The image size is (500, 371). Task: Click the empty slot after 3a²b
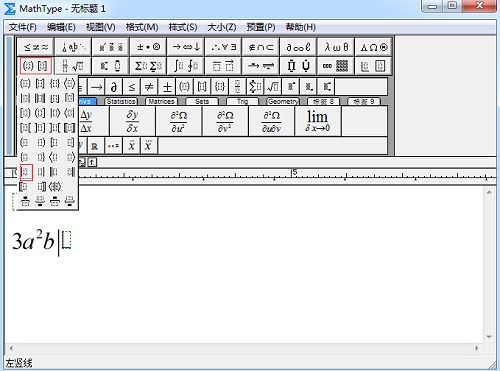[67, 240]
